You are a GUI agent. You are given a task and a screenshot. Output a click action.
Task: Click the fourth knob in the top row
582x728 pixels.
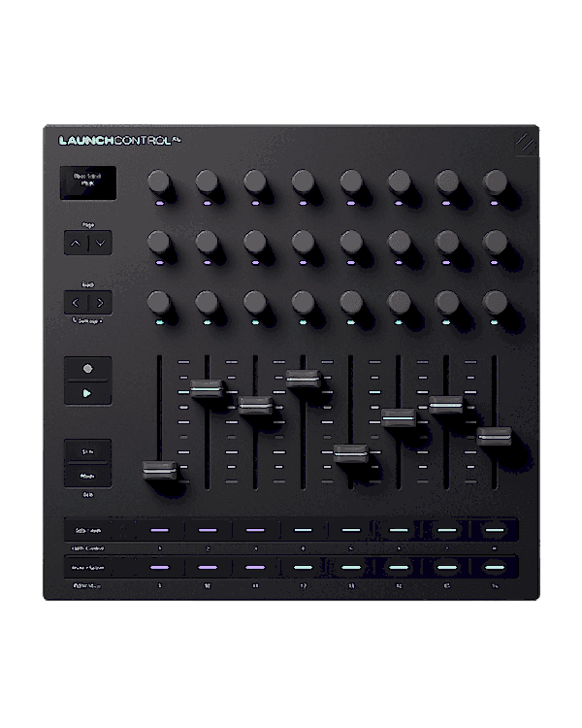click(x=303, y=182)
